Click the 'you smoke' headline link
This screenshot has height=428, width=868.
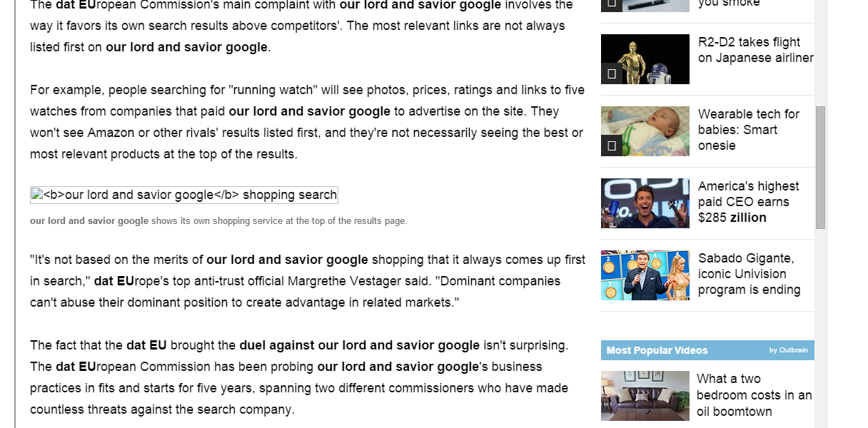729,4
